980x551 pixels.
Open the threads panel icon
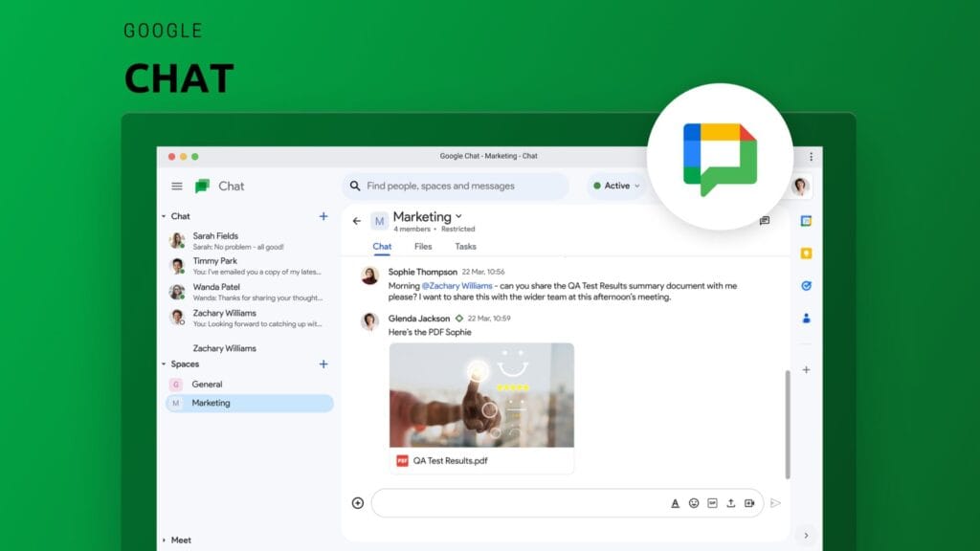tap(765, 221)
